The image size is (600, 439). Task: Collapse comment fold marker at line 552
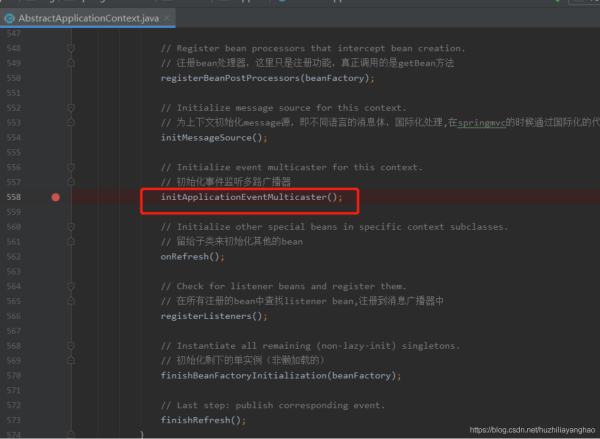[71, 108]
